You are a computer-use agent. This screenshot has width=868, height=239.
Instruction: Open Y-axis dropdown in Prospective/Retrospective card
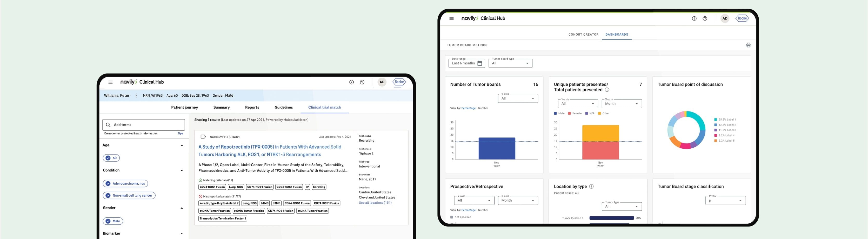pyautogui.click(x=474, y=201)
